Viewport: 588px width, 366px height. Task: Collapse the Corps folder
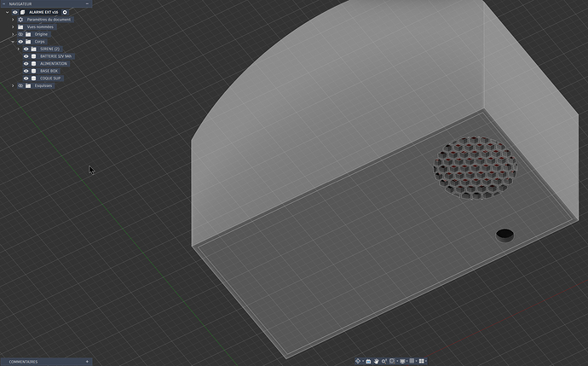point(13,42)
